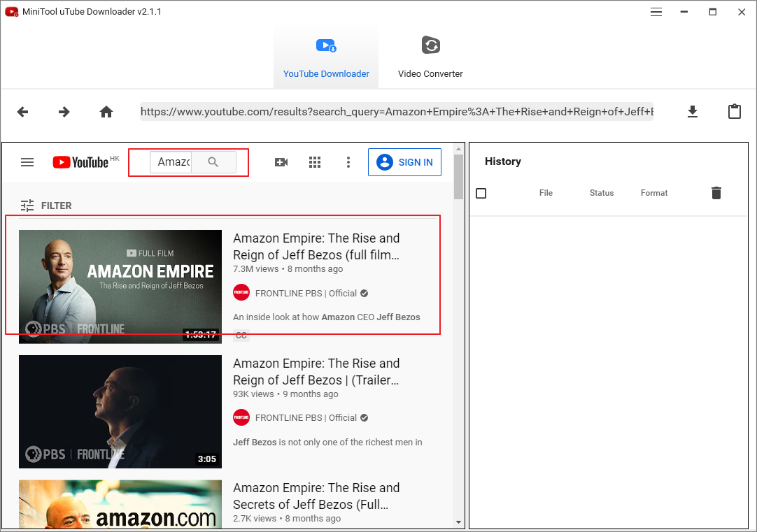Open YouTube guide hamburger menu
757x532 pixels.
click(27, 162)
